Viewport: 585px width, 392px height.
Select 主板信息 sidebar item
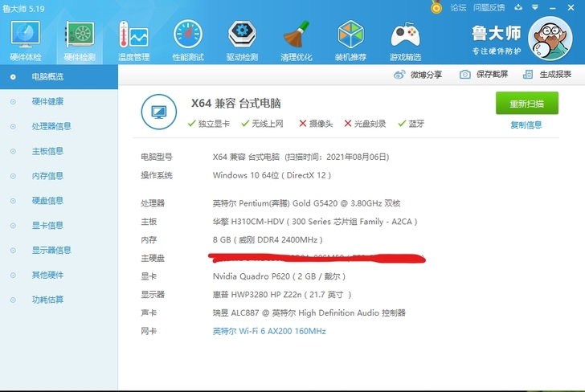(x=59, y=151)
